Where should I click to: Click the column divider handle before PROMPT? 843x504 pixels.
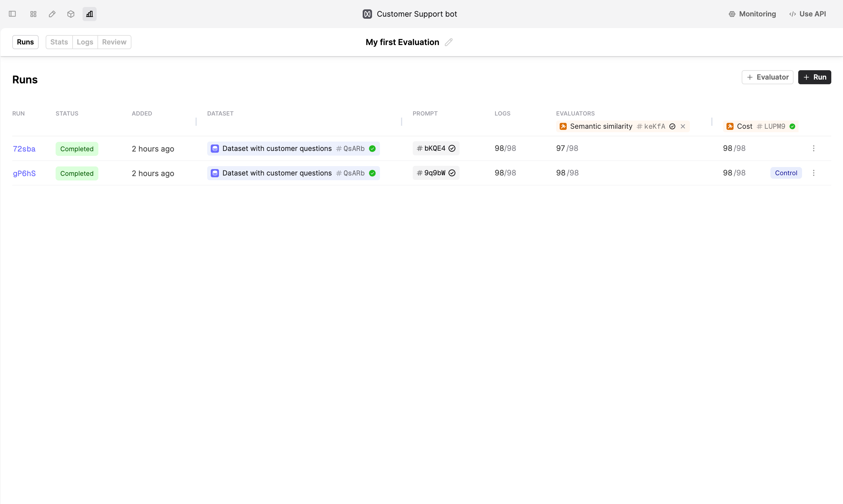point(402,122)
